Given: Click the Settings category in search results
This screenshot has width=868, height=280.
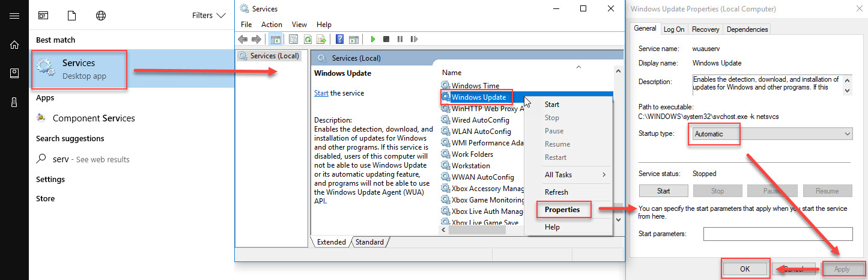Looking at the screenshot, I should coord(50,179).
